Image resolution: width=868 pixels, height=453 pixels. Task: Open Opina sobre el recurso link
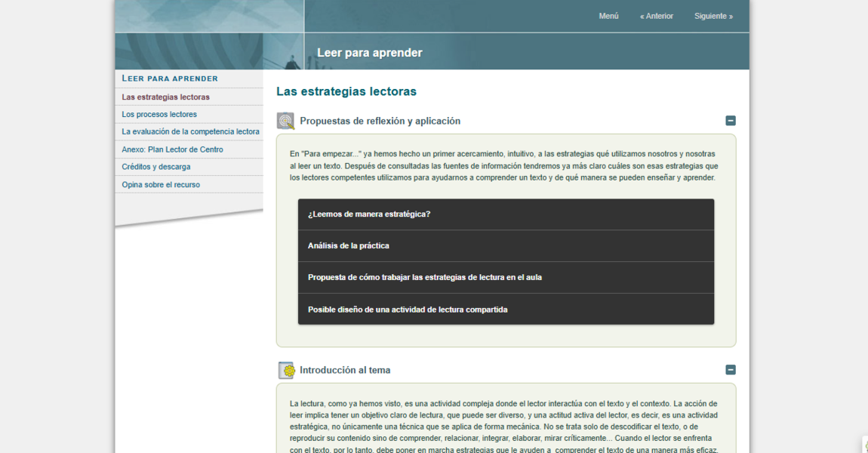pyautogui.click(x=161, y=185)
